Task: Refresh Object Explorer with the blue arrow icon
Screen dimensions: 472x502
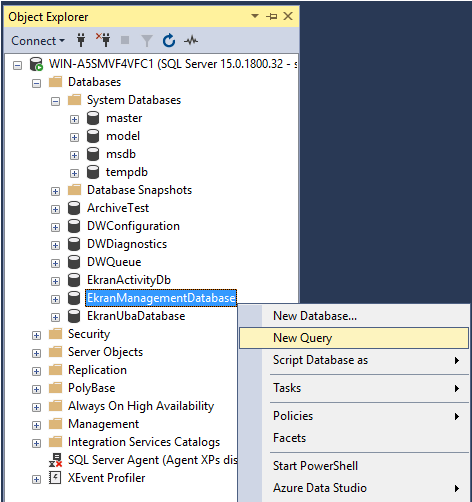Action: point(169,41)
